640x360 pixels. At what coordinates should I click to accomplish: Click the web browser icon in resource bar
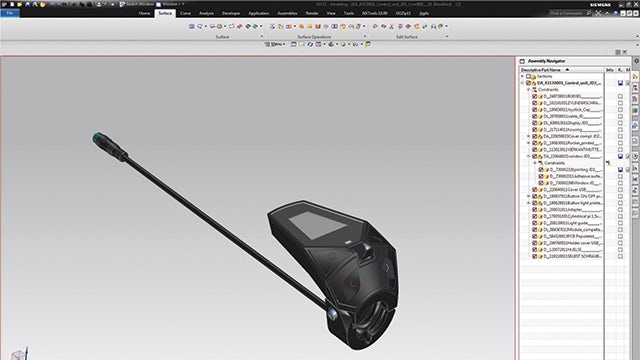(x=636, y=126)
